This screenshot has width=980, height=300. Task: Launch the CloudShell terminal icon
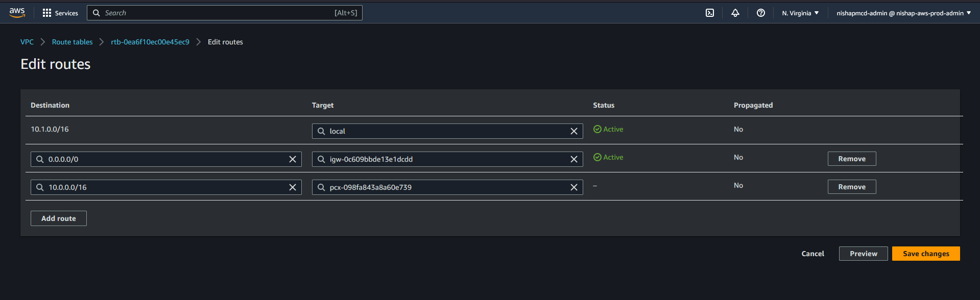(x=710, y=13)
